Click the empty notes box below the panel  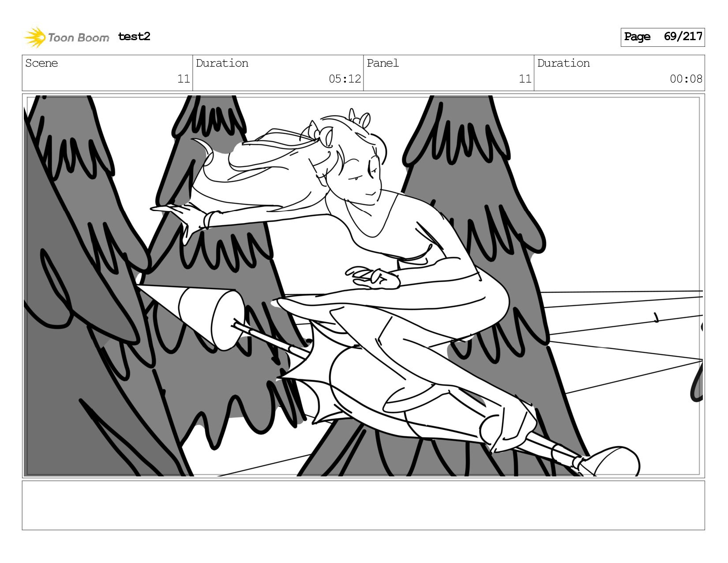363,505
